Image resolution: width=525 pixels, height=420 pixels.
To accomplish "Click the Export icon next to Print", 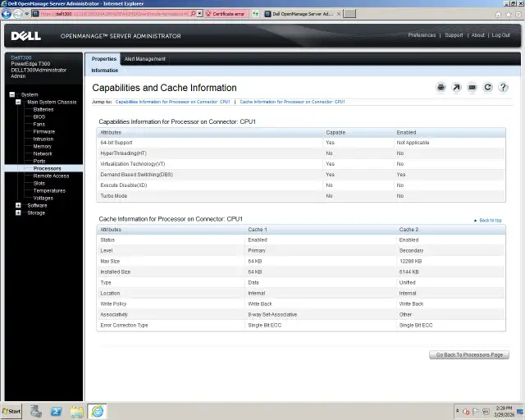I will coord(457,87).
